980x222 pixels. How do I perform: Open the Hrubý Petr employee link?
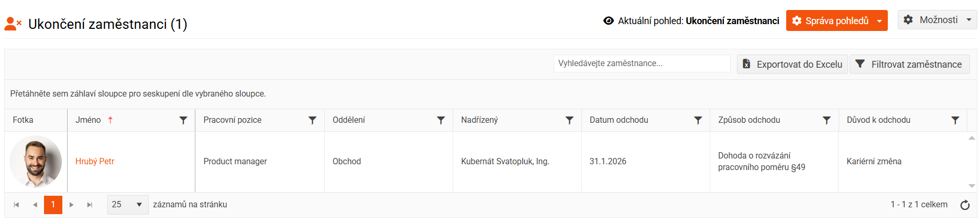pyautogui.click(x=95, y=162)
